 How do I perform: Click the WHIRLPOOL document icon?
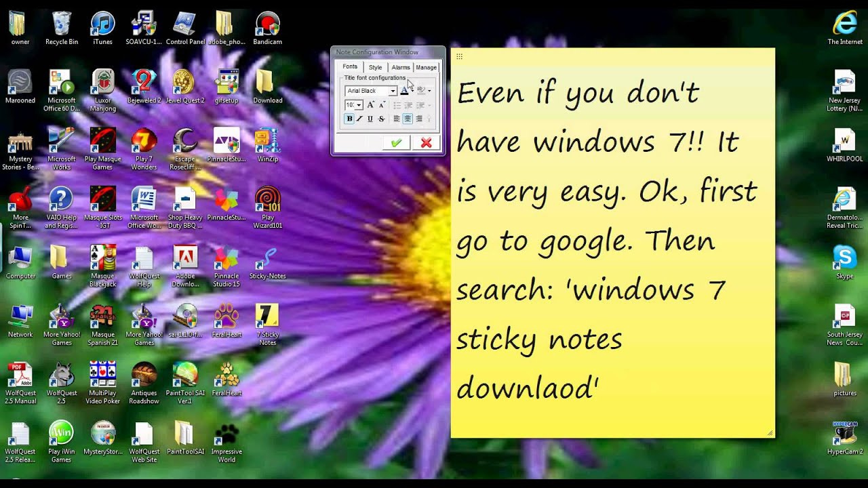(845, 145)
